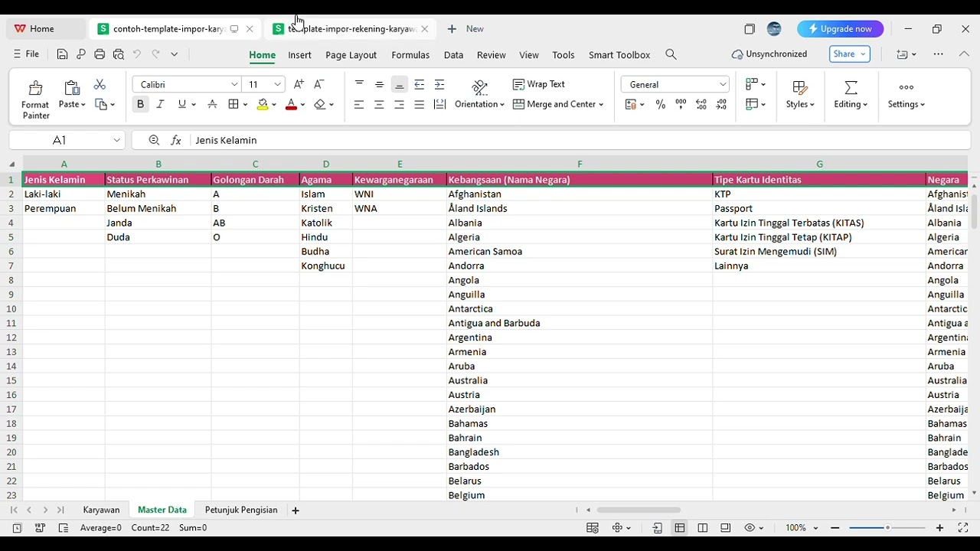Viewport: 980px width, 551px height.
Task: Open the font size dropdown
Action: [x=277, y=84]
